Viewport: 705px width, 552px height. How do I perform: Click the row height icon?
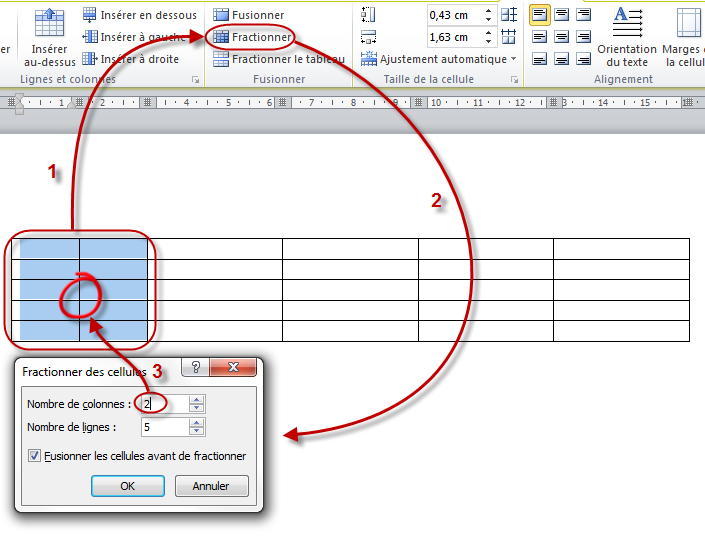(x=368, y=15)
